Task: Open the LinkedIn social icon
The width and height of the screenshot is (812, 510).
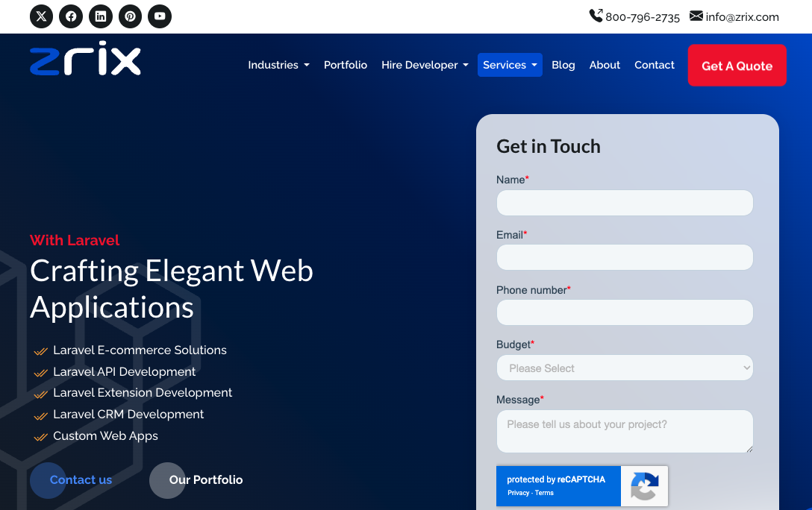Action: click(x=101, y=16)
